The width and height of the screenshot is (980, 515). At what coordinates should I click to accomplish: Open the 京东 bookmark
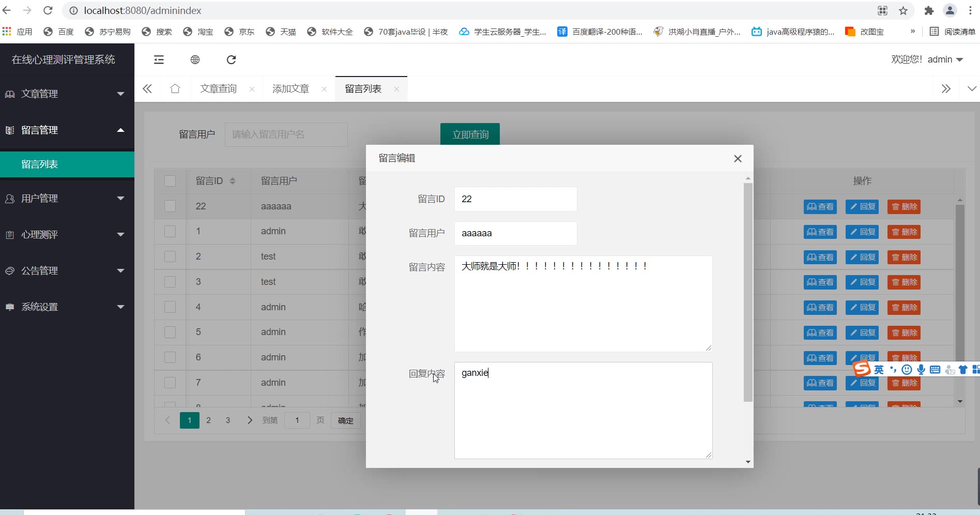tap(239, 32)
